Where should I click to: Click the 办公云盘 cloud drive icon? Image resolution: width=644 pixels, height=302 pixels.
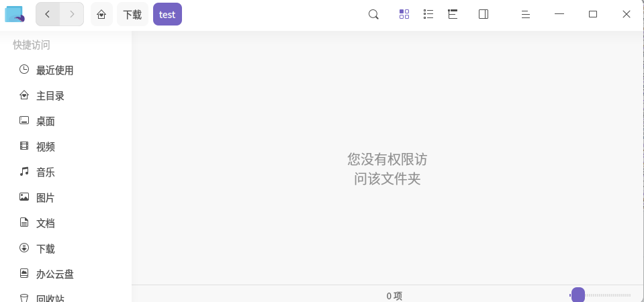point(24,273)
